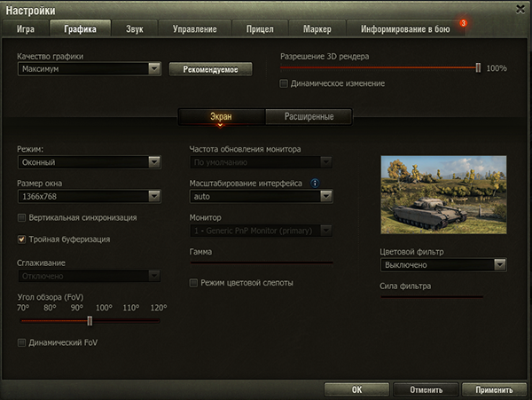This screenshot has width=532, height=400.
Task: Click the Рекомендуемое button
Action: coord(211,69)
